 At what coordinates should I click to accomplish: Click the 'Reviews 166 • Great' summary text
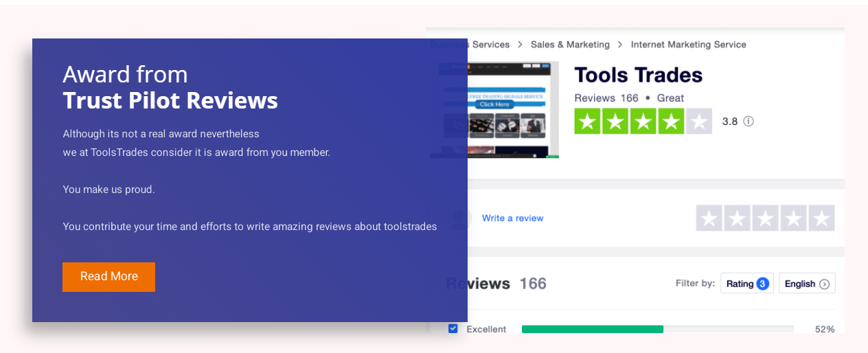tap(629, 98)
